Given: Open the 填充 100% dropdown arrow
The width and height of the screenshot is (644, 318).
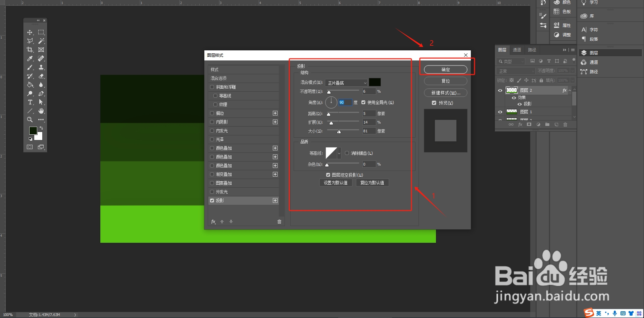Looking at the screenshot, I should (573, 80).
